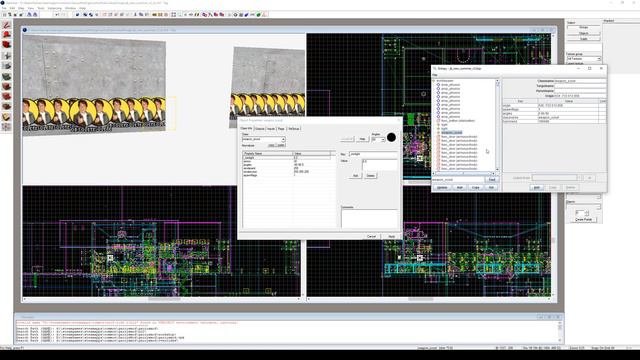Click the entity tree horizontal scrollbar

(463, 173)
